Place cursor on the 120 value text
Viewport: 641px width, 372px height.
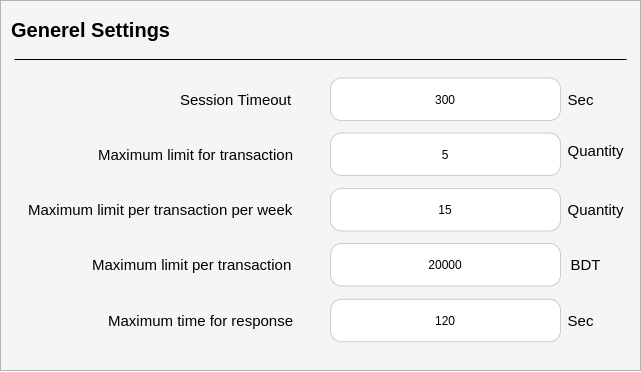click(x=445, y=321)
